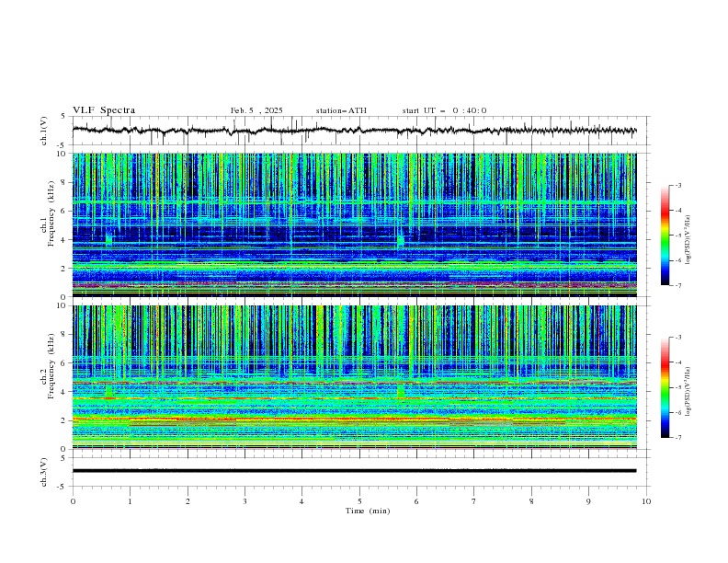Click the time axis tick label "1"

130,501
